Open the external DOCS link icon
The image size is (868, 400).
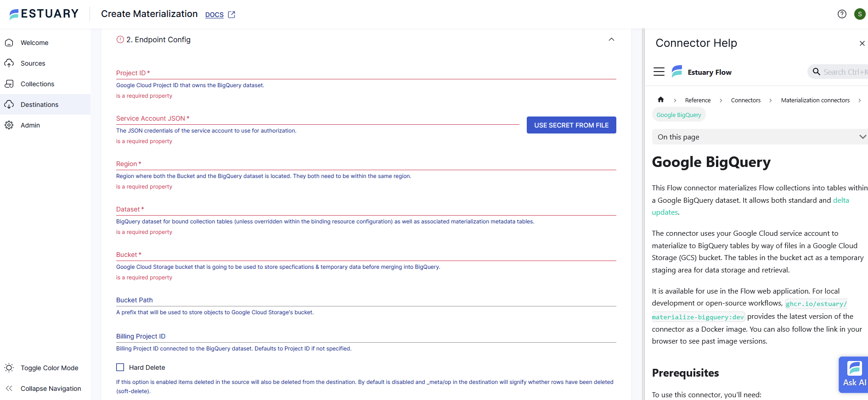(x=231, y=15)
